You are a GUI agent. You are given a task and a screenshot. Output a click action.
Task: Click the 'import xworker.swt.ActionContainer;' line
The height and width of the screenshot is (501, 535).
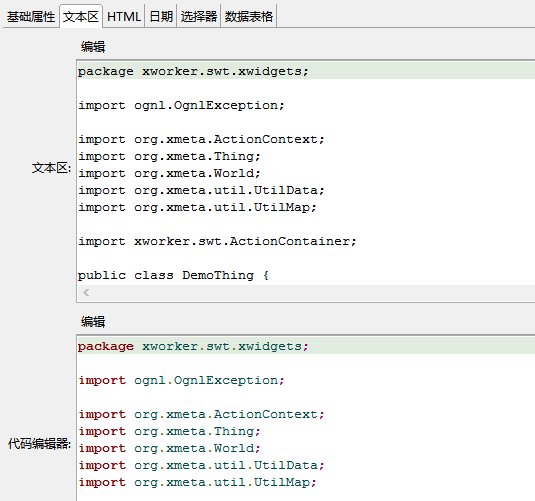point(217,242)
